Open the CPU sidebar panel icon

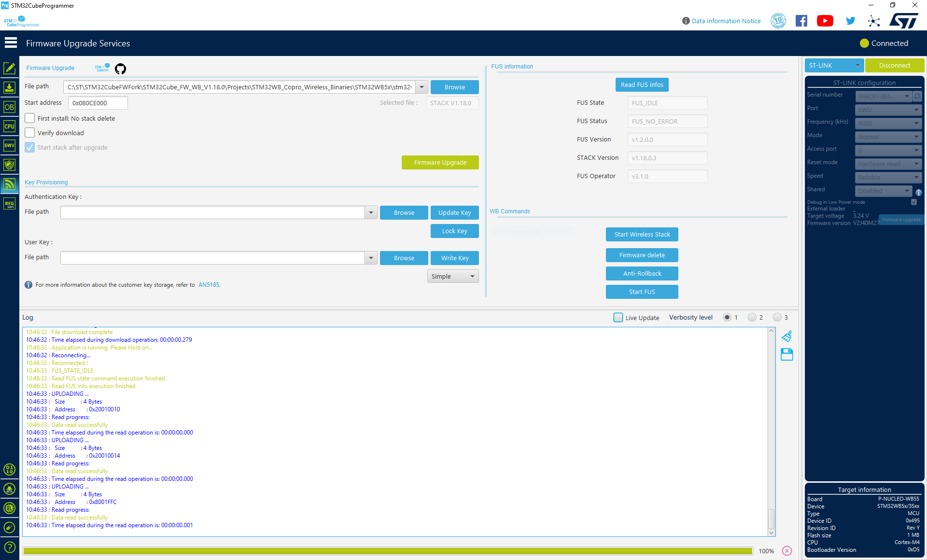coord(9,126)
